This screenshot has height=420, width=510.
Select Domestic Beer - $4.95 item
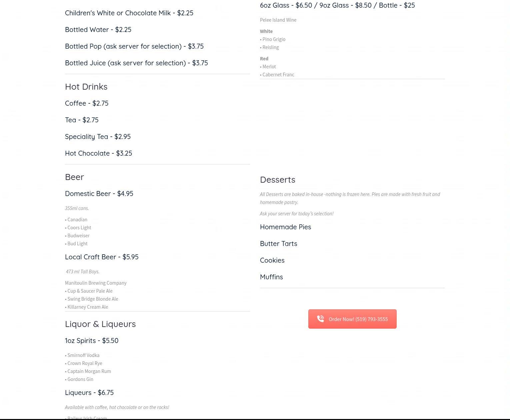tap(99, 194)
